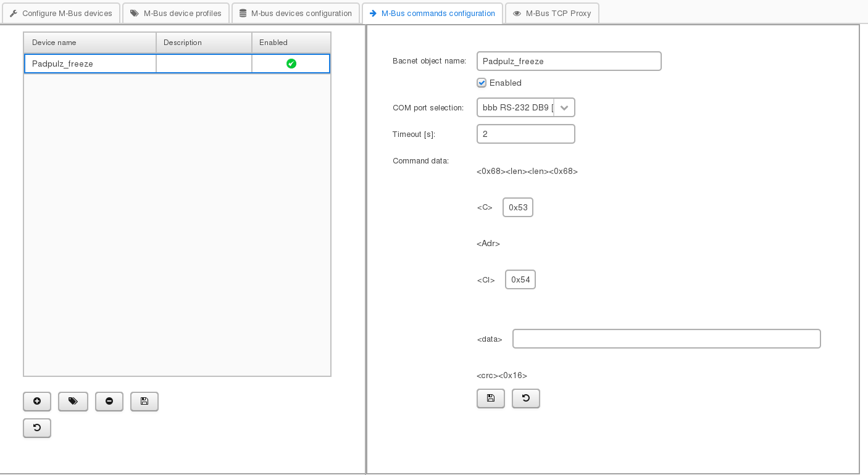Screen dimensions: 868x475
Task: Click the empty data input field
Action: 666,339
